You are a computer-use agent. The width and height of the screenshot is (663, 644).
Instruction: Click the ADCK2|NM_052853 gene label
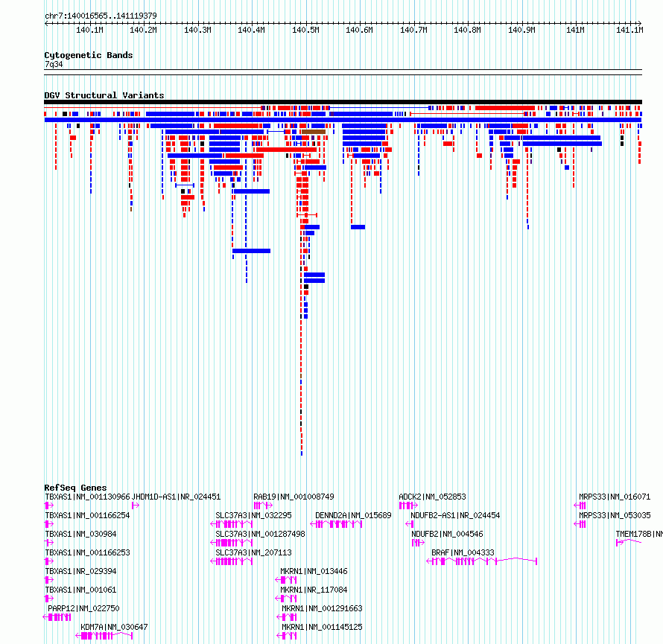point(432,497)
